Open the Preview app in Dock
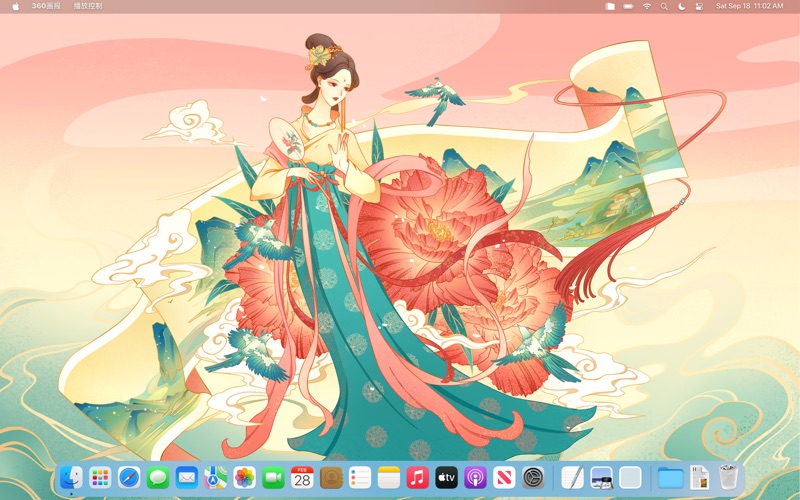This screenshot has width=800, height=500. pos(601,478)
